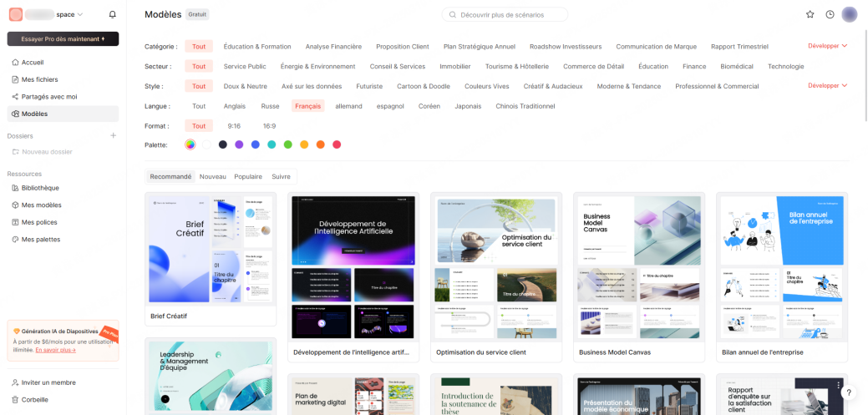868x415 pixels.
Task: Click the Partagés avec moi share icon
Action: 16,97
